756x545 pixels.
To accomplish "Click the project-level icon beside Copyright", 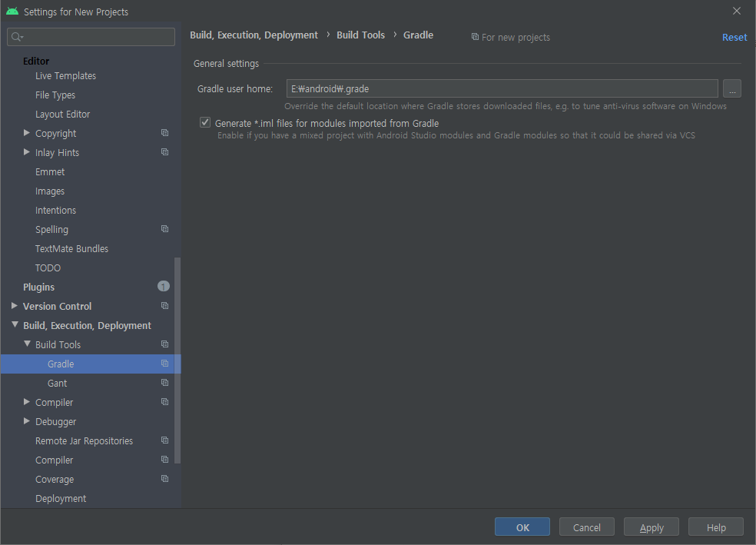I will (165, 133).
